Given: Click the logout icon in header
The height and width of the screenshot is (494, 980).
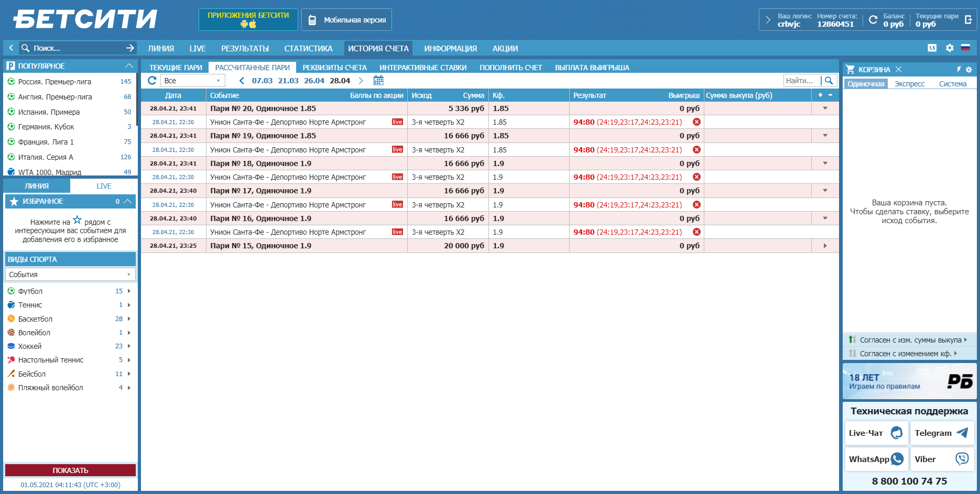Looking at the screenshot, I should (968, 20).
